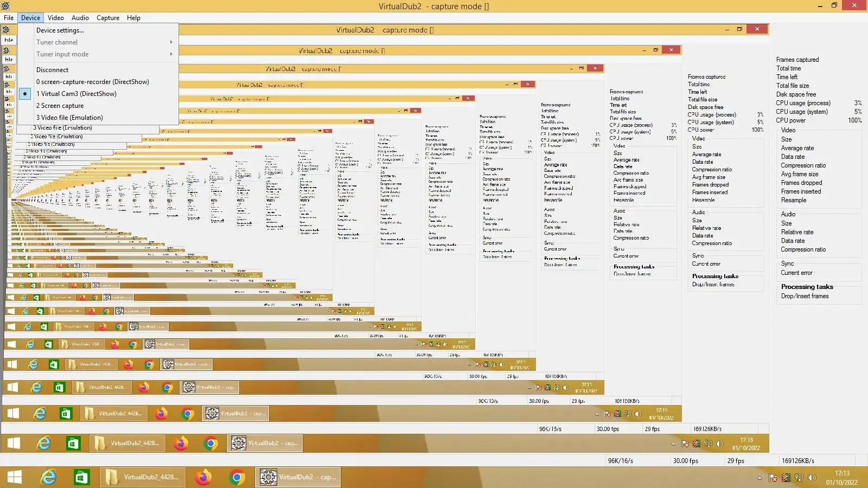Close the open Device menu via its header

pyautogui.click(x=30, y=18)
